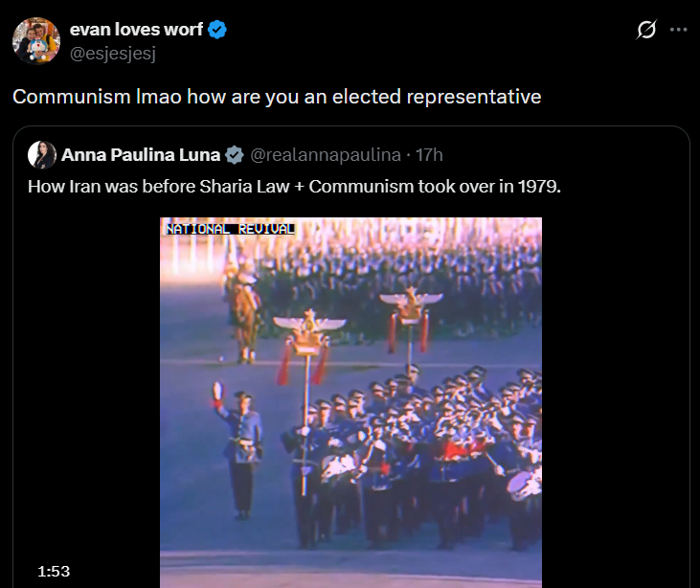Open the @esjesjesj handle link
This screenshot has width=700, height=588.
pos(113,54)
